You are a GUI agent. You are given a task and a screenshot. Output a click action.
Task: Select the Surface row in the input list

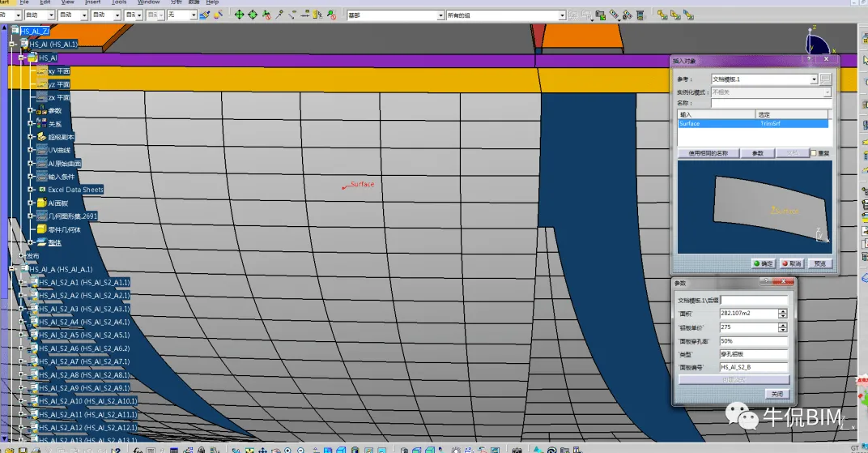tap(753, 123)
